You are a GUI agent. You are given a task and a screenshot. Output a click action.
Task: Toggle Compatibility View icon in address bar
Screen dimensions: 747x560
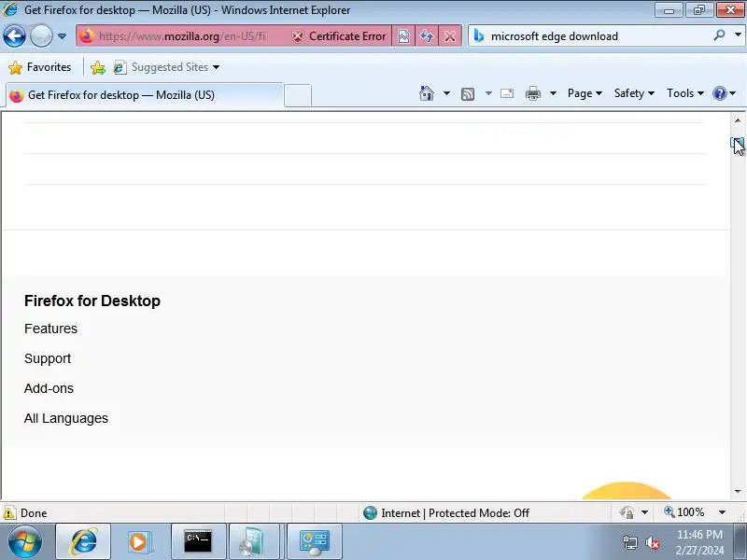403,36
